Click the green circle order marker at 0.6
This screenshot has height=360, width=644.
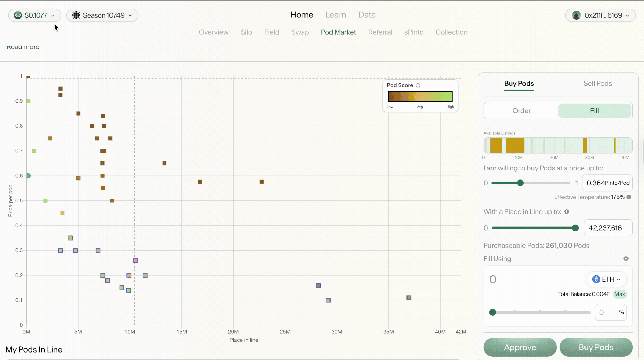(28, 176)
